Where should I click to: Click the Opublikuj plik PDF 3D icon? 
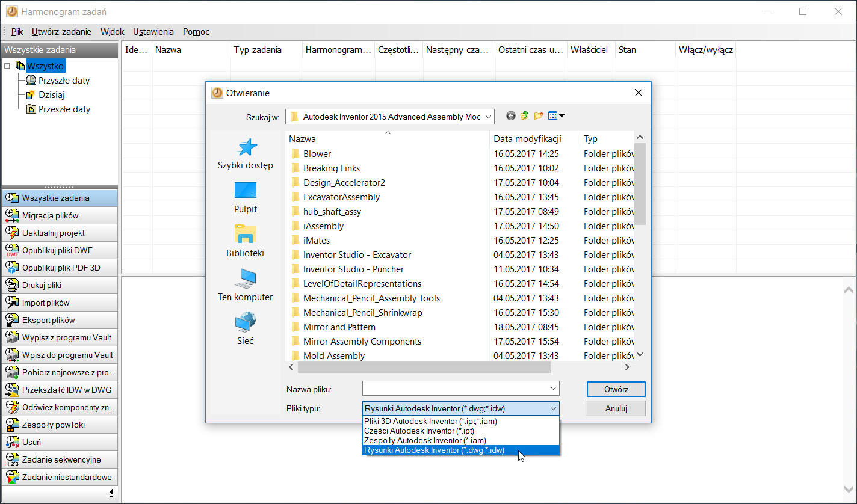pos(12,268)
